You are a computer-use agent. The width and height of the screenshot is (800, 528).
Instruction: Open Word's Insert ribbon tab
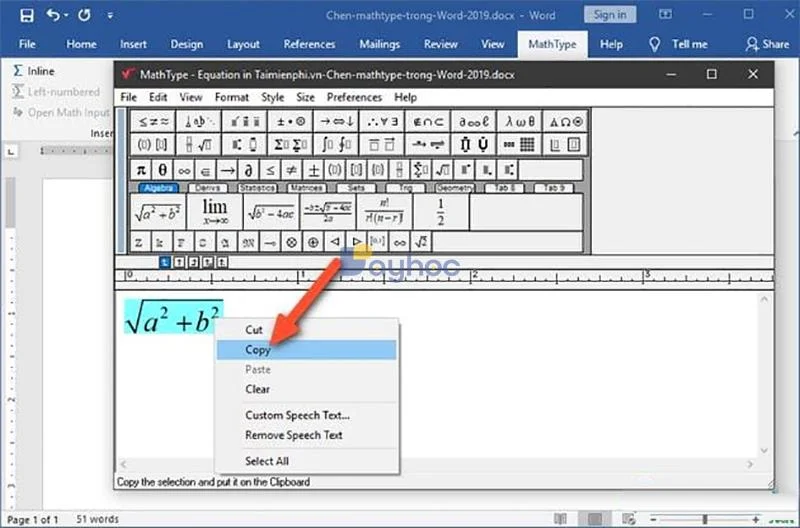133,44
